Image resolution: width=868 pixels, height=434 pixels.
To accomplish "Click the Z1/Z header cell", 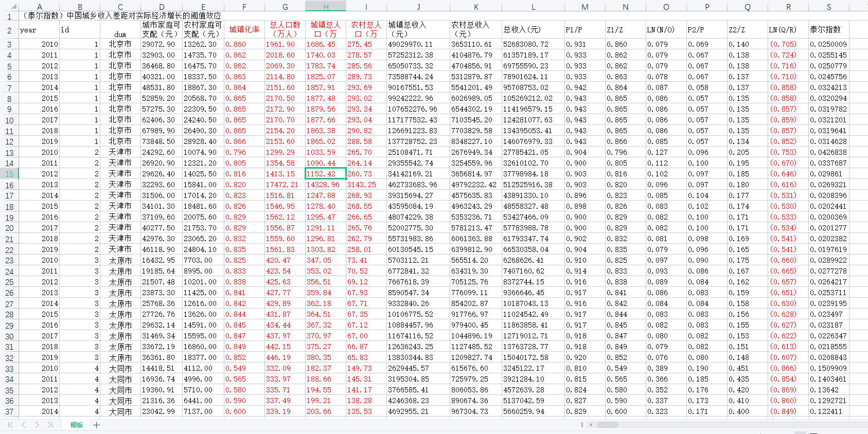I will pyautogui.click(x=625, y=30).
